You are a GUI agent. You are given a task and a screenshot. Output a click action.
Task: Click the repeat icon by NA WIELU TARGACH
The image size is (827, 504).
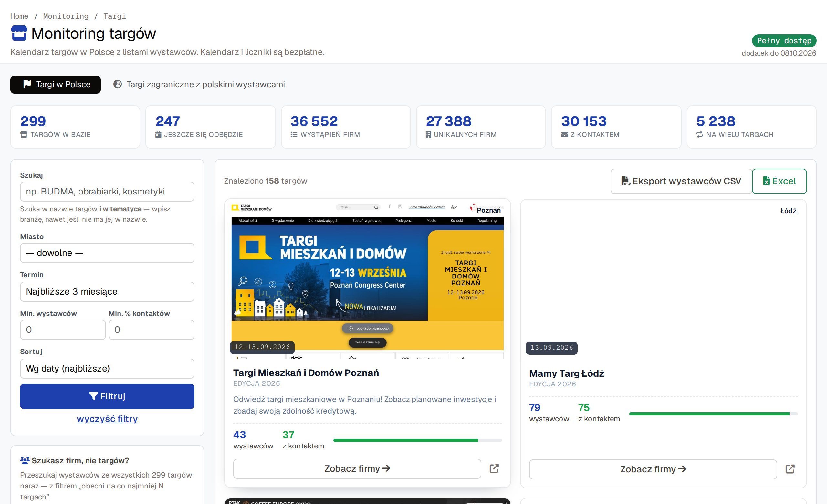coord(699,134)
